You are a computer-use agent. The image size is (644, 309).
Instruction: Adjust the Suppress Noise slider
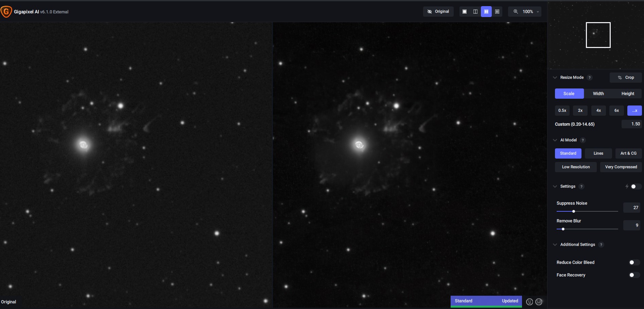click(x=587, y=211)
